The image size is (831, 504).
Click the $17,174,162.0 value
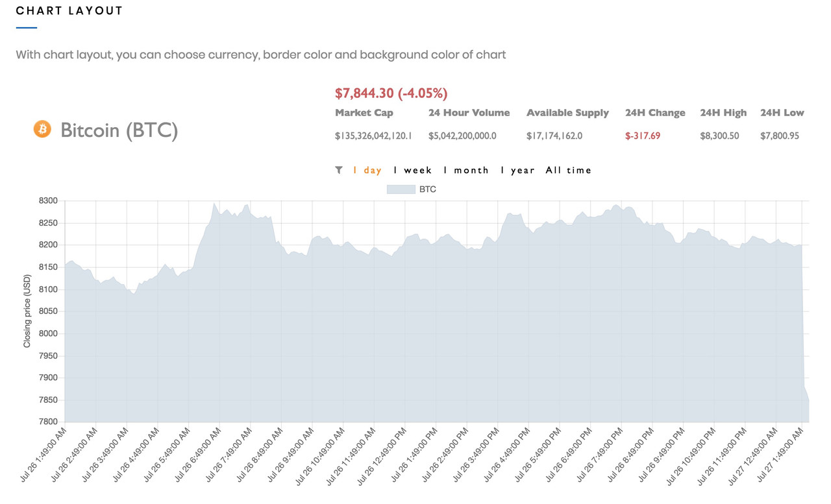[554, 136]
